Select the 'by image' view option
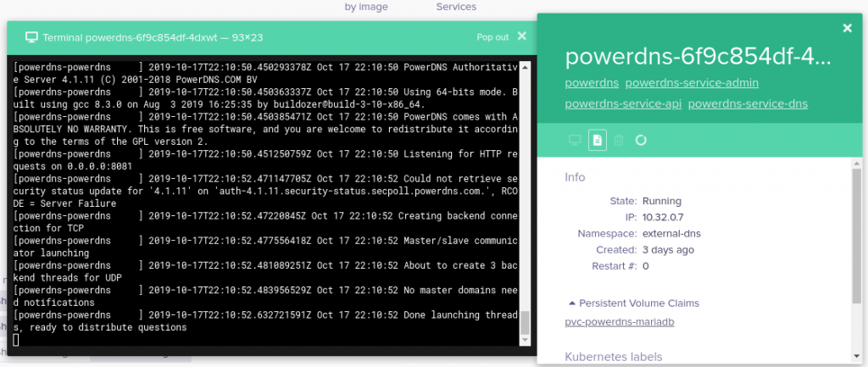The height and width of the screenshot is (367, 868). click(x=366, y=7)
